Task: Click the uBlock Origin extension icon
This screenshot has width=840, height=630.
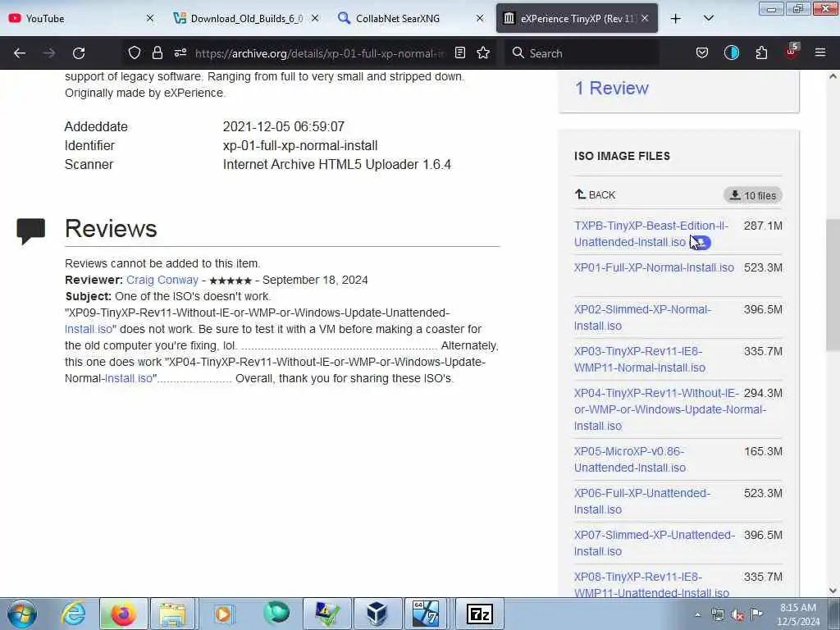Action: tap(792, 52)
